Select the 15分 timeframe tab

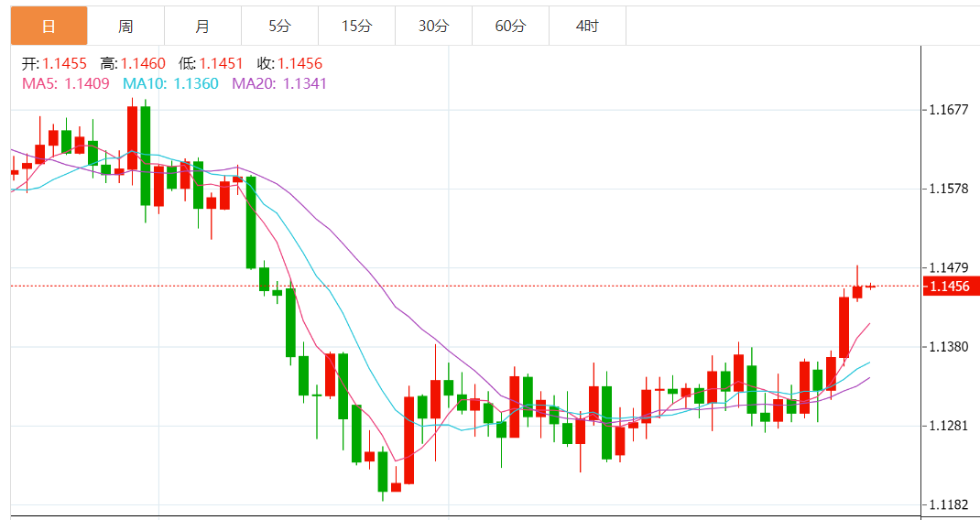(356, 26)
